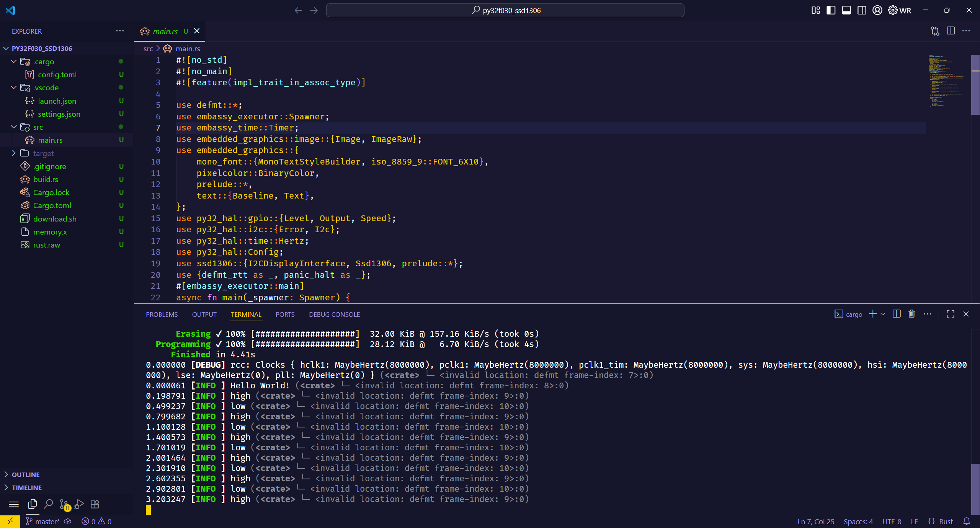
Task: Toggle secondary side bar layout button
Action: 862,10
